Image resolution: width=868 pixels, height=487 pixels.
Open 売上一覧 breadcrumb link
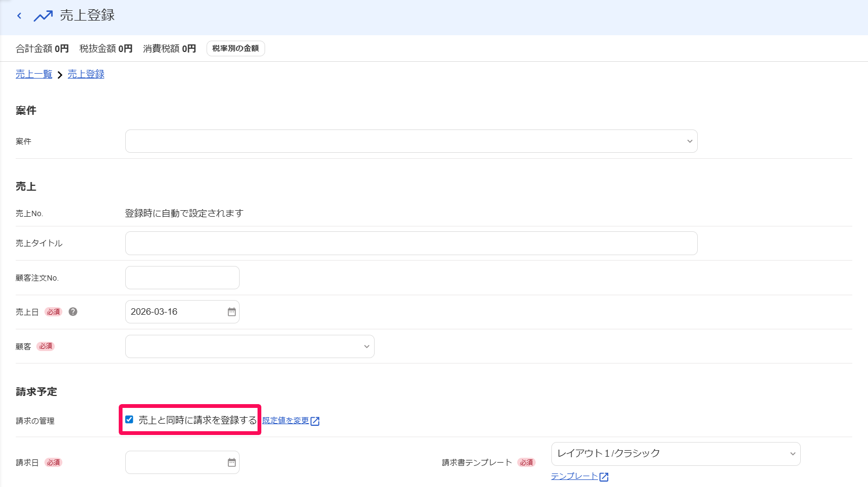coord(34,74)
